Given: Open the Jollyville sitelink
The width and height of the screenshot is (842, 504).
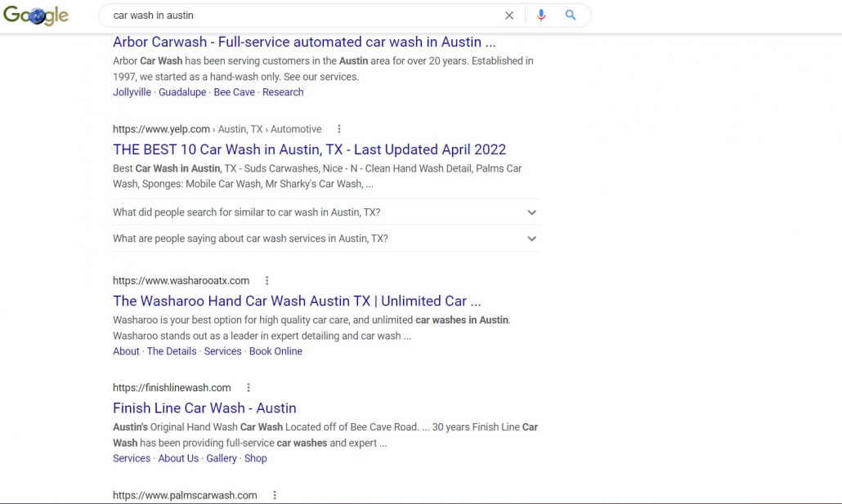Looking at the screenshot, I should (132, 91).
